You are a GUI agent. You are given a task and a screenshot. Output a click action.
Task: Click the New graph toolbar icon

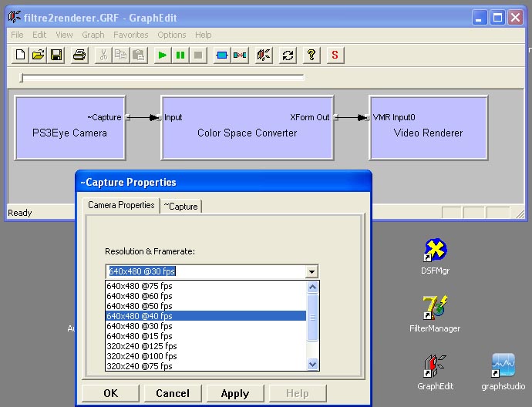click(20, 55)
